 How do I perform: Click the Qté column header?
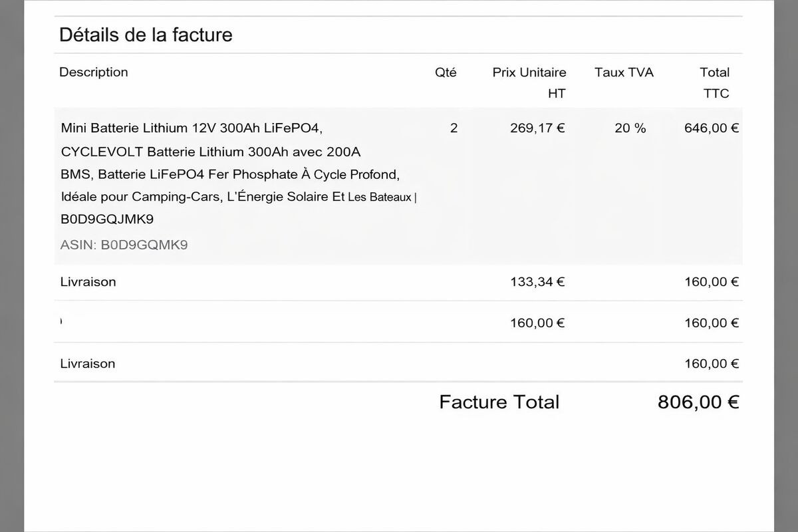tap(446, 72)
